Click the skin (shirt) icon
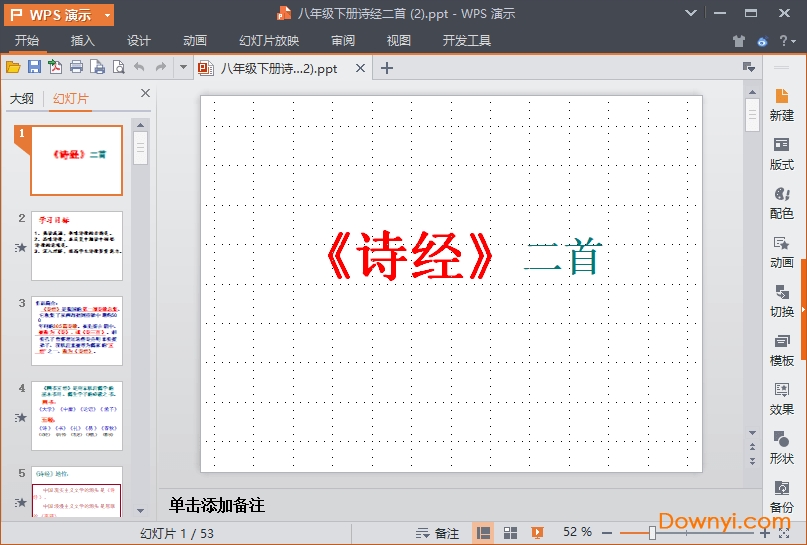 pyautogui.click(x=739, y=41)
